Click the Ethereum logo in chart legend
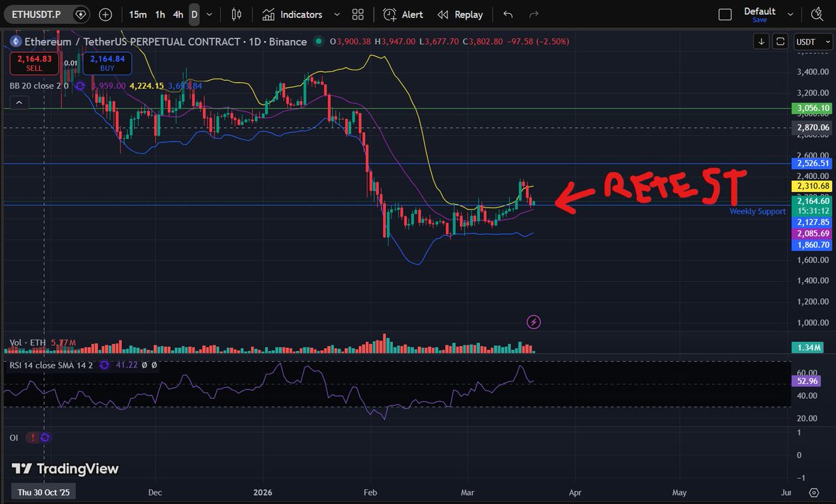Screen dimensions: 836x504 [x=15, y=42]
